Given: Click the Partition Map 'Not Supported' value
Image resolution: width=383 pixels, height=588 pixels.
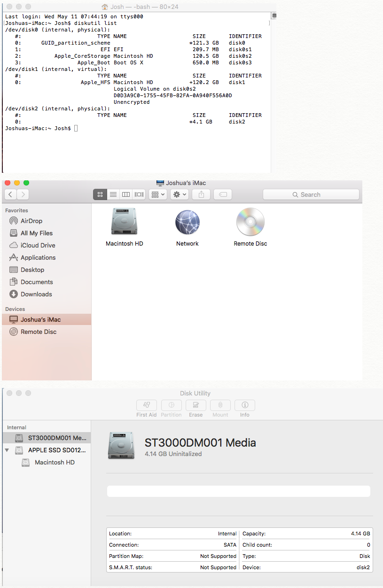Looking at the screenshot, I should 218,556.
